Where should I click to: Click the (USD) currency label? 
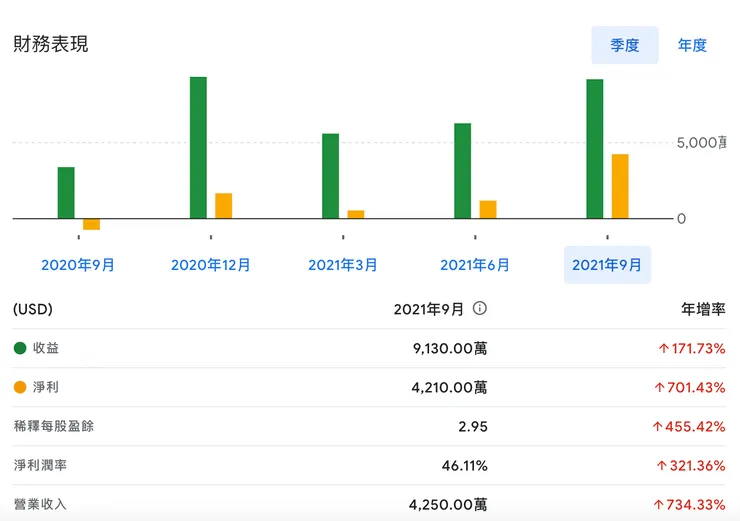click(x=33, y=309)
